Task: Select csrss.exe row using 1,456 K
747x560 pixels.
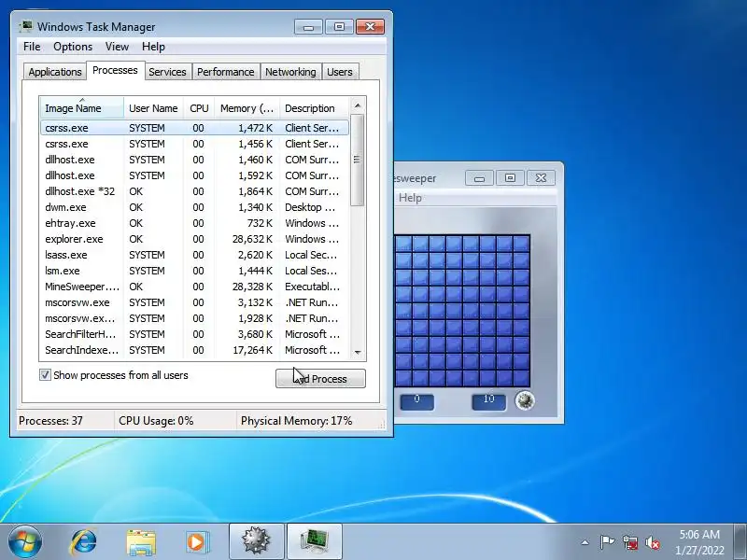Action: pyautogui.click(x=194, y=144)
